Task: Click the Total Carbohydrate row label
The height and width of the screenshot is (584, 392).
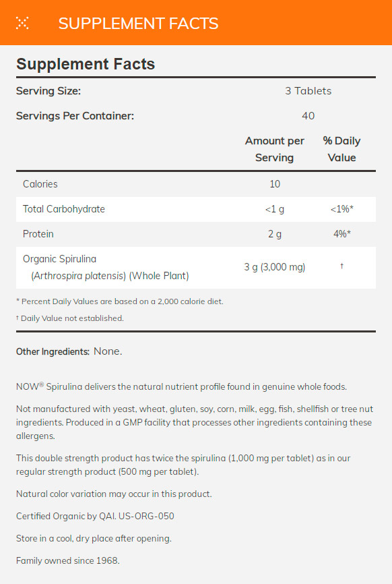Action: (63, 209)
